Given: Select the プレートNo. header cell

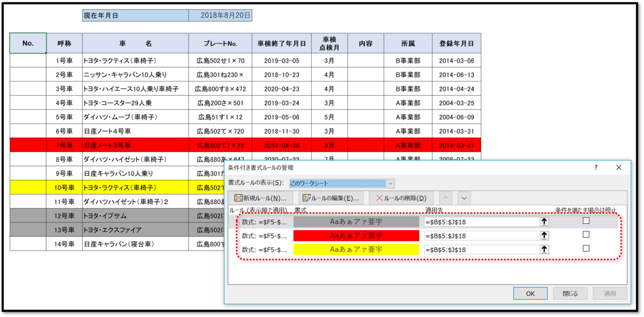Looking at the screenshot, I should (221, 44).
